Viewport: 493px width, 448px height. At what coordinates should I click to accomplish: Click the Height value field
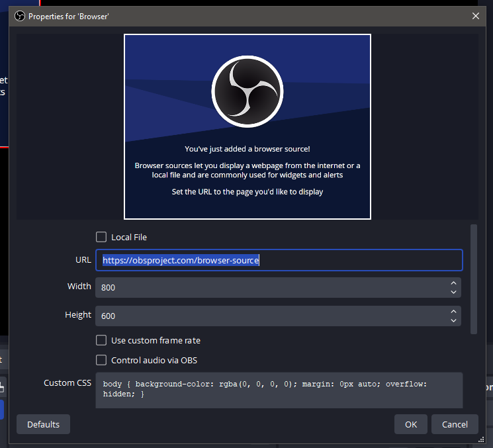tap(278, 316)
